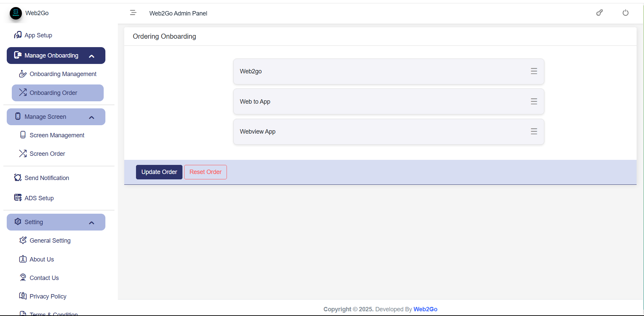Click the ADS Setup icon in sidebar
This screenshot has width=644, height=316.
coord(18,198)
